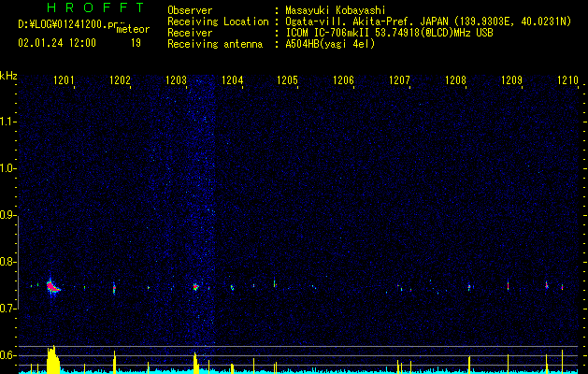Click the 1.1 kHz frequency label
588x374 pixels.
(8, 122)
